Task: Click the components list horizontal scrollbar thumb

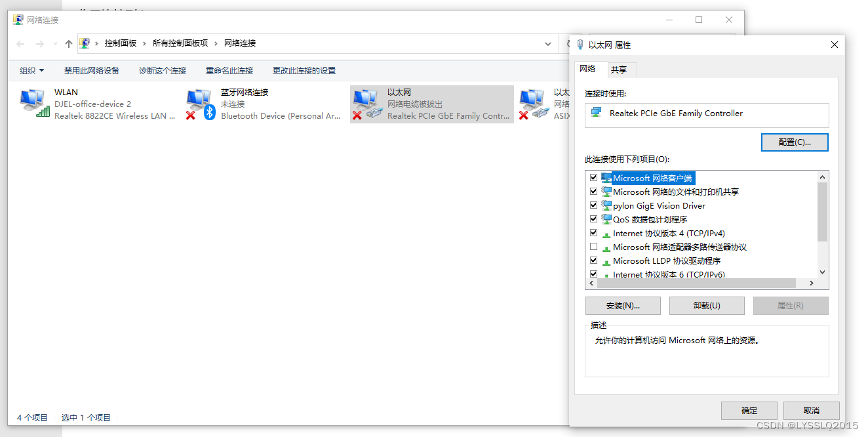Action: click(x=696, y=283)
